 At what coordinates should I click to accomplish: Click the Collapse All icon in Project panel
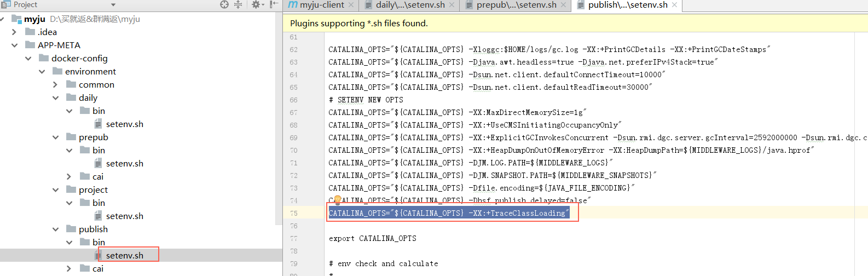click(238, 4)
